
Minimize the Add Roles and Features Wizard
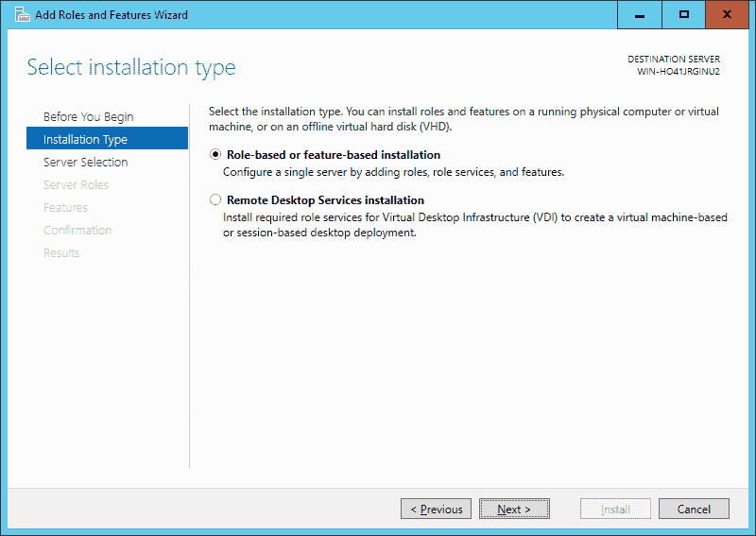(640, 14)
